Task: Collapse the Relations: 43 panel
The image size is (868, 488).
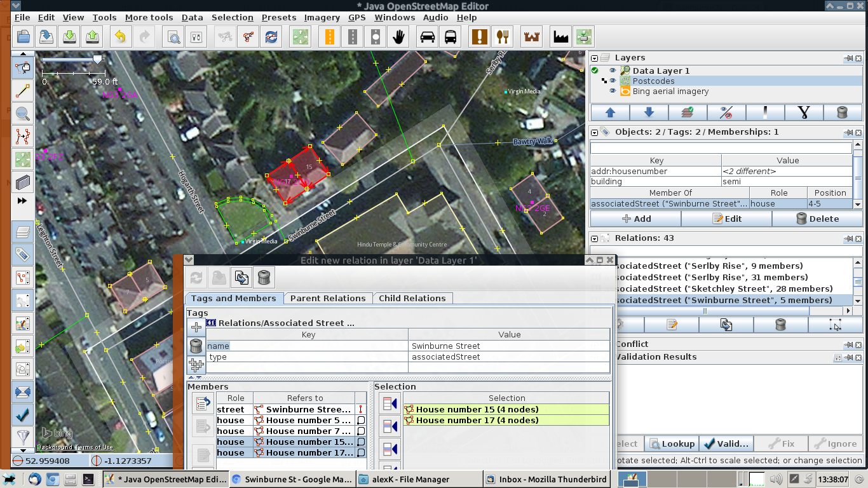Action: click(595, 238)
